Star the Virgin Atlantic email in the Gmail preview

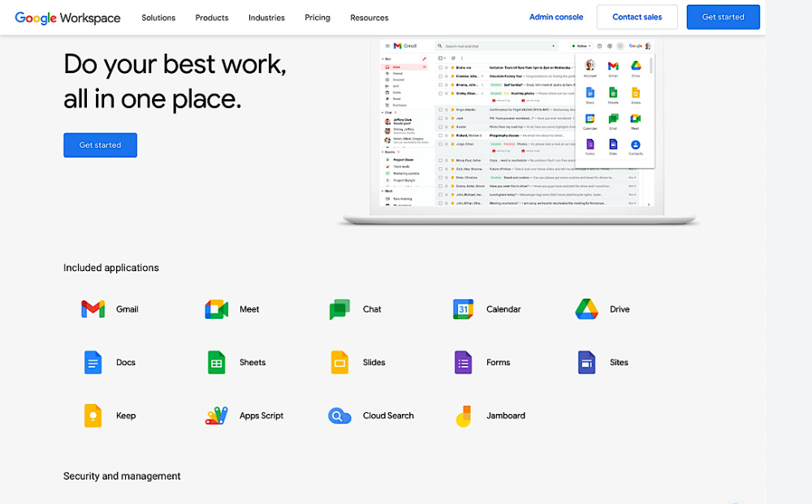pos(446,110)
